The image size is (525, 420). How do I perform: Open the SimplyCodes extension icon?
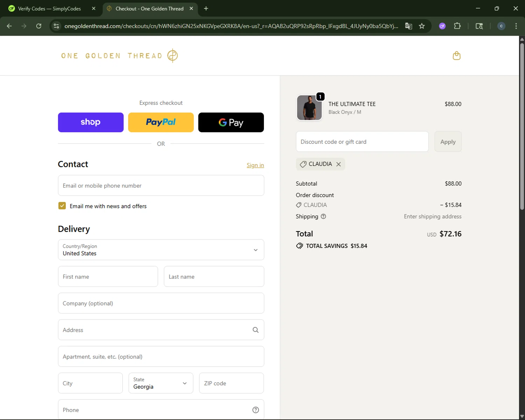pos(442,26)
